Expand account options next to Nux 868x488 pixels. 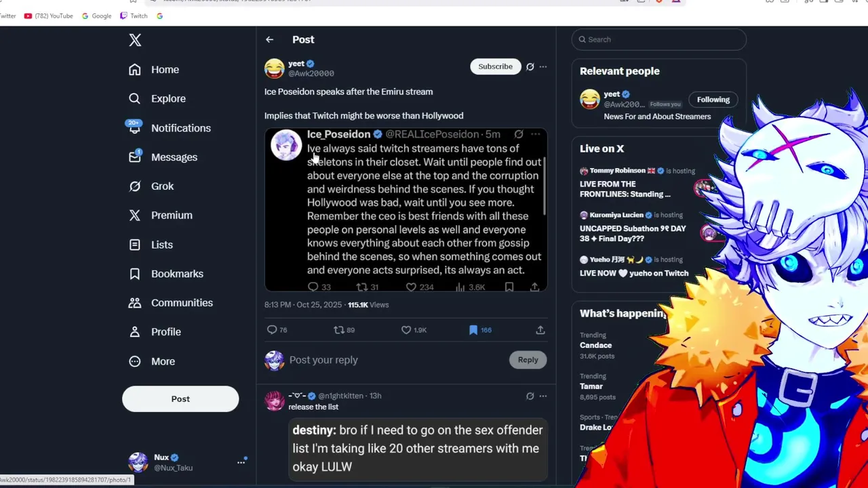tap(241, 462)
